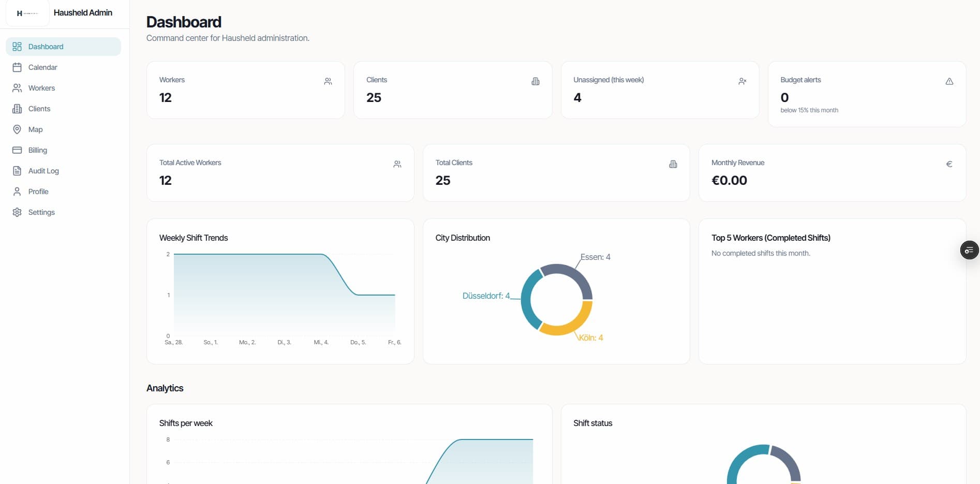Image resolution: width=980 pixels, height=484 pixels.
Task: Click the floating dark round widget button
Action: pyautogui.click(x=969, y=250)
